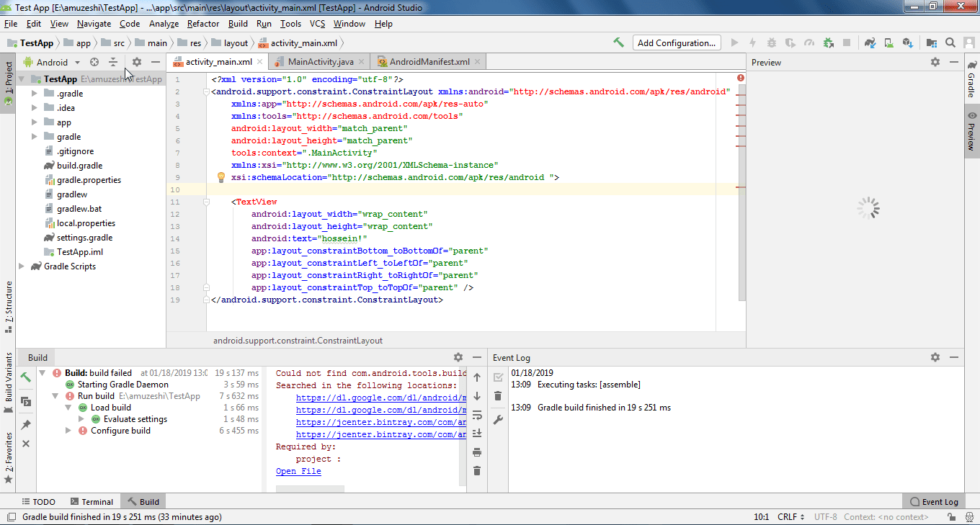Image resolution: width=980 pixels, height=525 pixels.
Task: Open the SDK Manager
Action: pos(907,42)
